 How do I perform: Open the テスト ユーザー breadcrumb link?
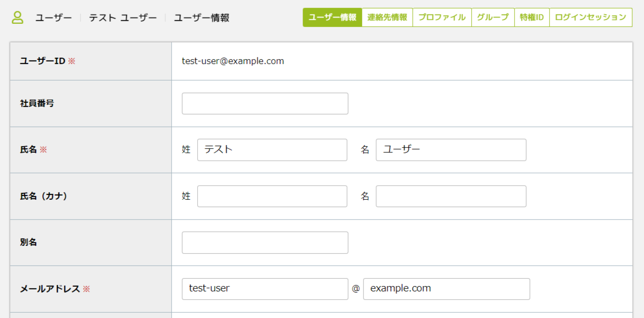click(x=123, y=18)
